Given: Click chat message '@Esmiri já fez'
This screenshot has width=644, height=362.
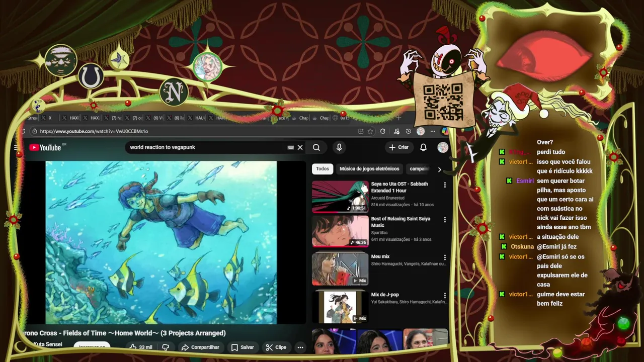Looking at the screenshot, I should (557, 247).
